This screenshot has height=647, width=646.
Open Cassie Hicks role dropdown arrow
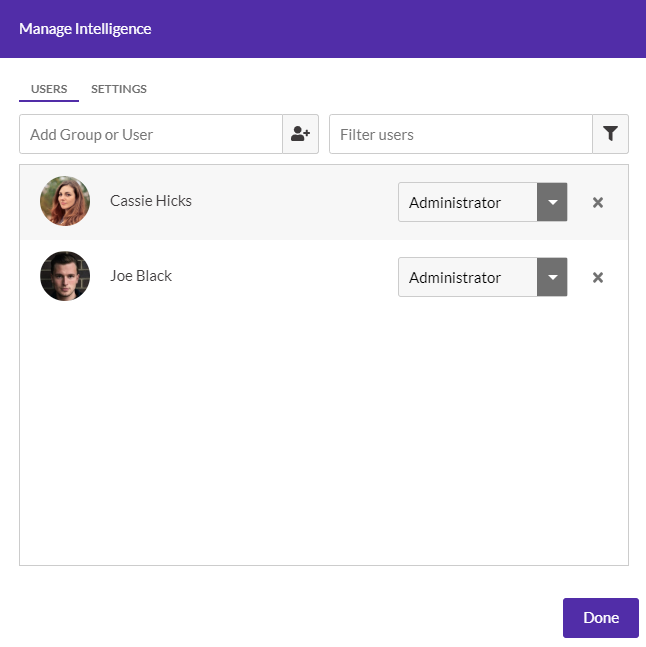pyautogui.click(x=552, y=202)
